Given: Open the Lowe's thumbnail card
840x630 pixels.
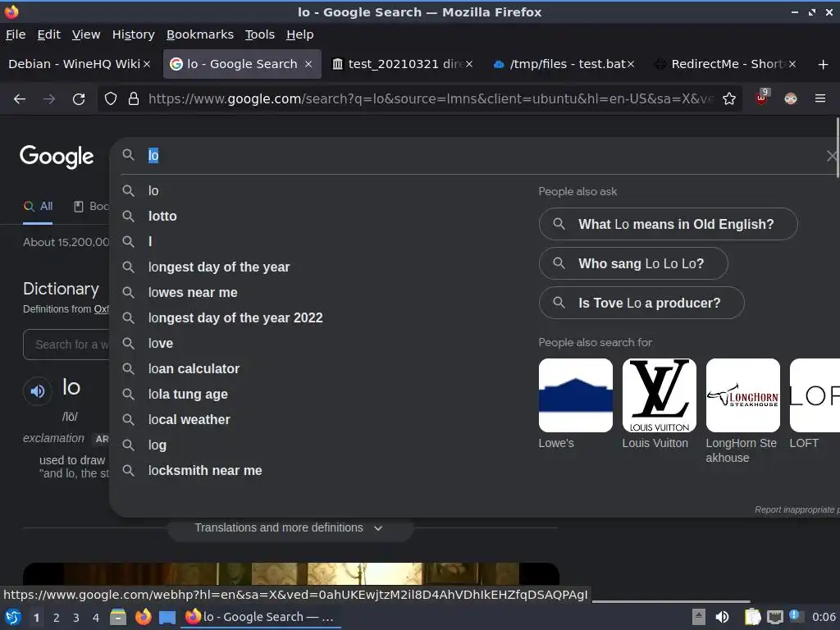Looking at the screenshot, I should (x=575, y=396).
